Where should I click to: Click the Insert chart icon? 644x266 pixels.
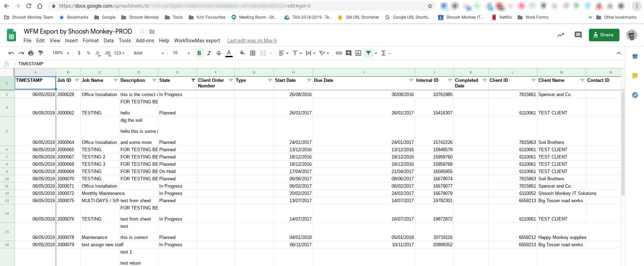[358, 53]
